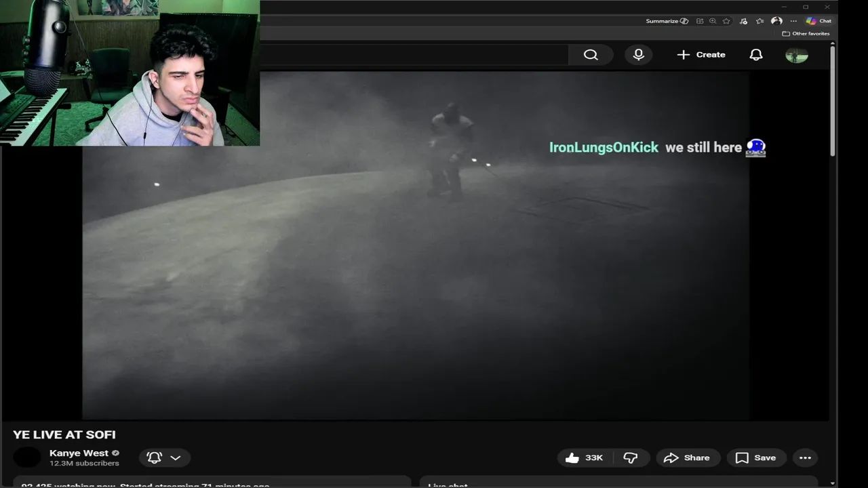Expand the notification bell dropdown chevron

(175, 457)
